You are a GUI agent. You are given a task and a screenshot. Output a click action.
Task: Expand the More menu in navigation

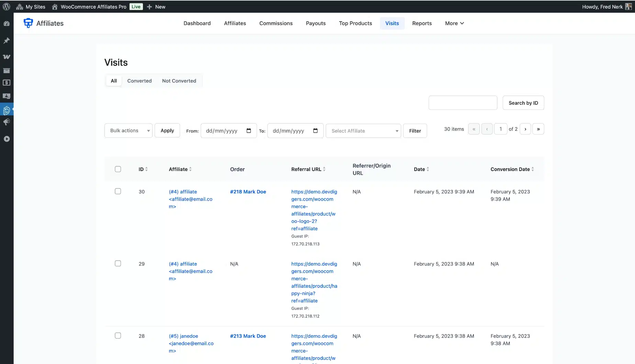pyautogui.click(x=454, y=23)
